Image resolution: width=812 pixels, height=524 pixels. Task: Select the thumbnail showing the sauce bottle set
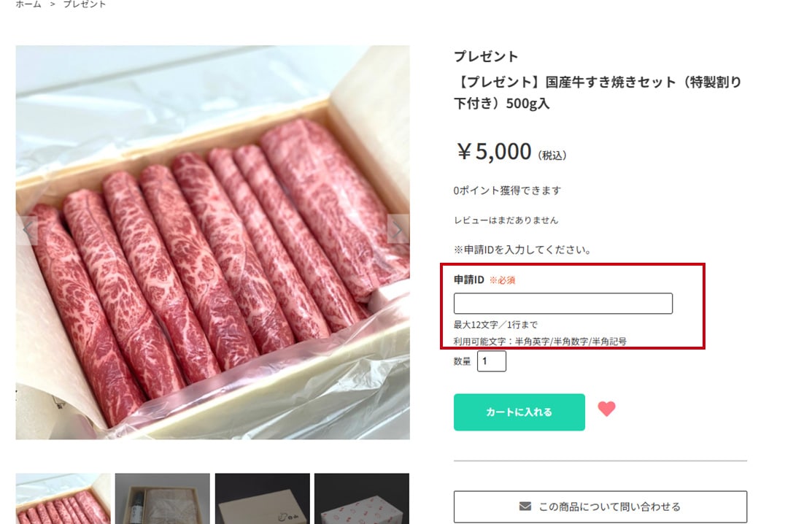tap(162, 498)
